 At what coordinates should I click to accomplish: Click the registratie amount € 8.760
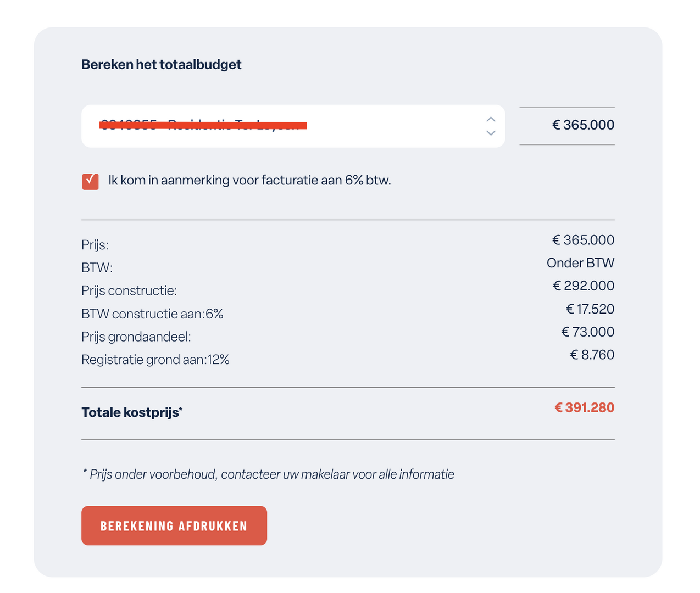tap(592, 355)
